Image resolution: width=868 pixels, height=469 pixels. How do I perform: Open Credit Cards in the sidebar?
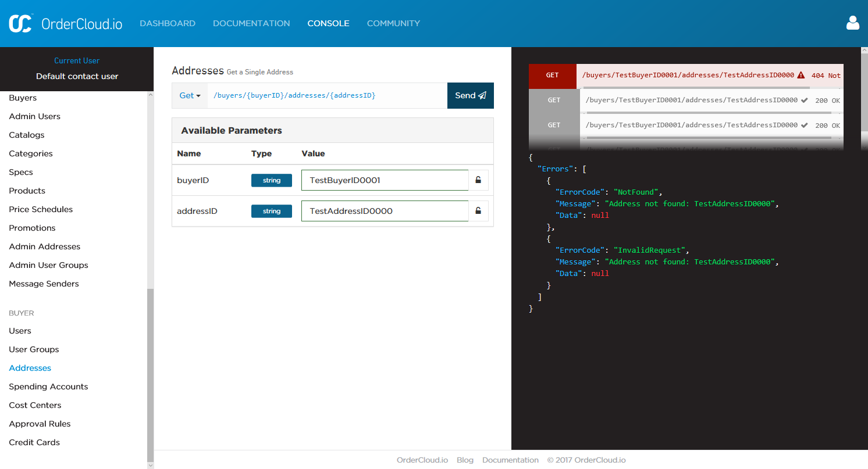(34, 442)
